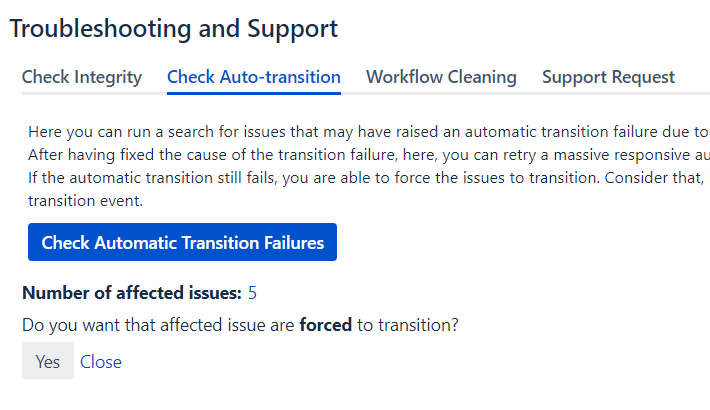The width and height of the screenshot is (710, 410).
Task: Go to the Support Request tab
Action: pos(608,77)
